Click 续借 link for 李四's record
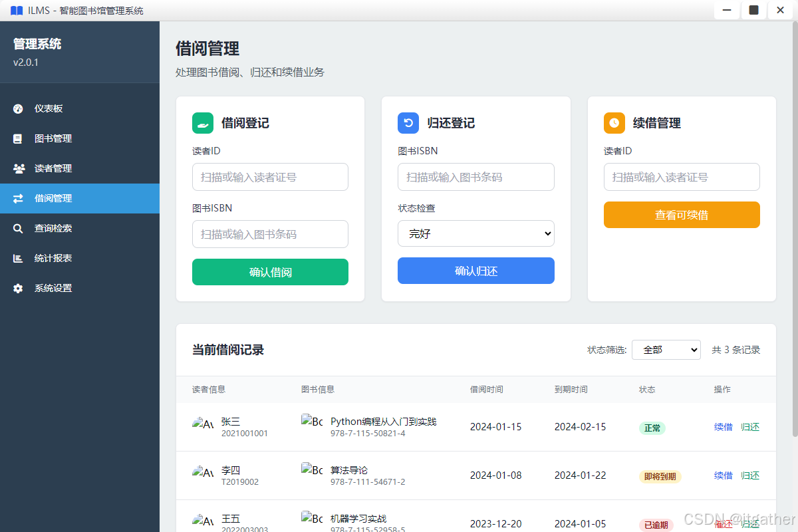This screenshot has width=798, height=532. tap(723, 475)
